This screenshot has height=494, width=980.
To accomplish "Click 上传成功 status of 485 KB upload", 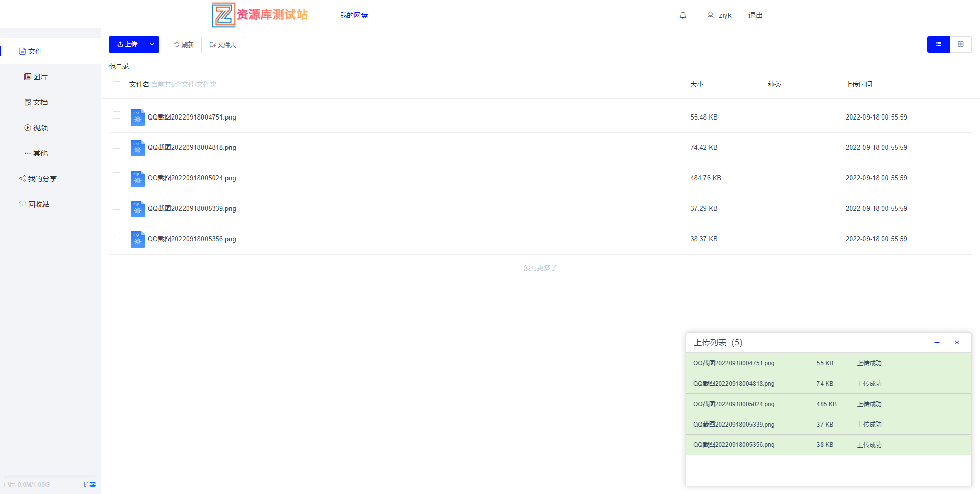I will [870, 404].
